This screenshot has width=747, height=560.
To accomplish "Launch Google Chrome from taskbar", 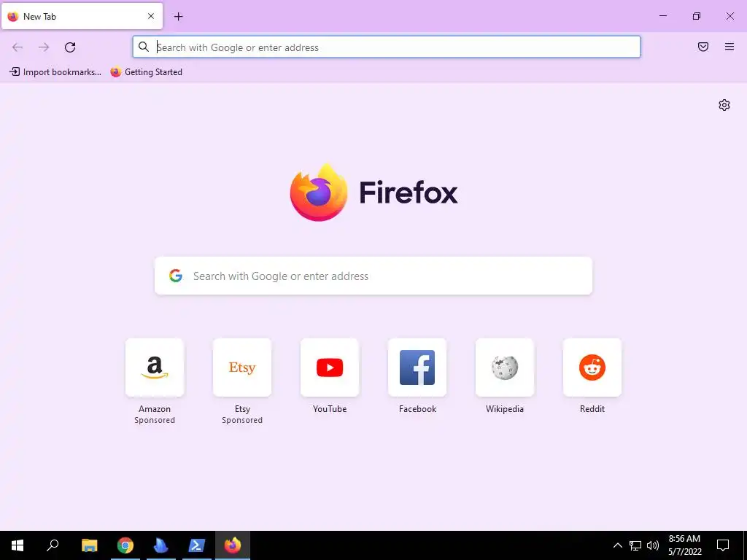I will pyautogui.click(x=125, y=545).
